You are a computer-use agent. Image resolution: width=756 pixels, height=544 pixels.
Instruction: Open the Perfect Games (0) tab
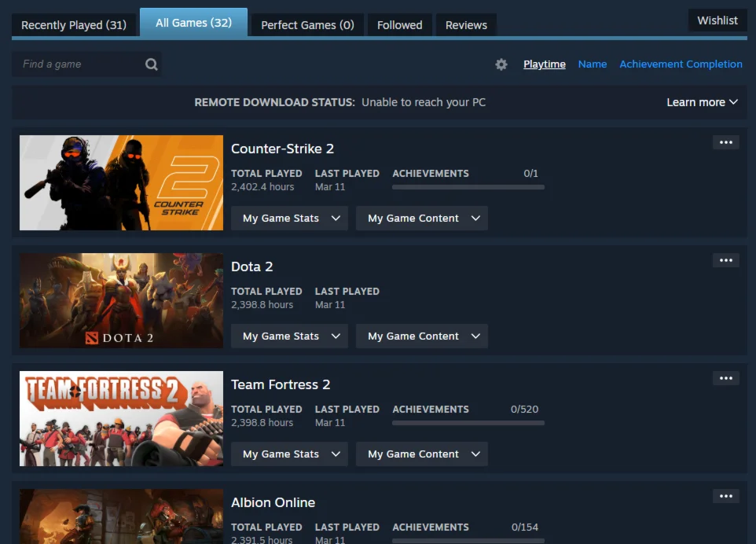pyautogui.click(x=307, y=25)
